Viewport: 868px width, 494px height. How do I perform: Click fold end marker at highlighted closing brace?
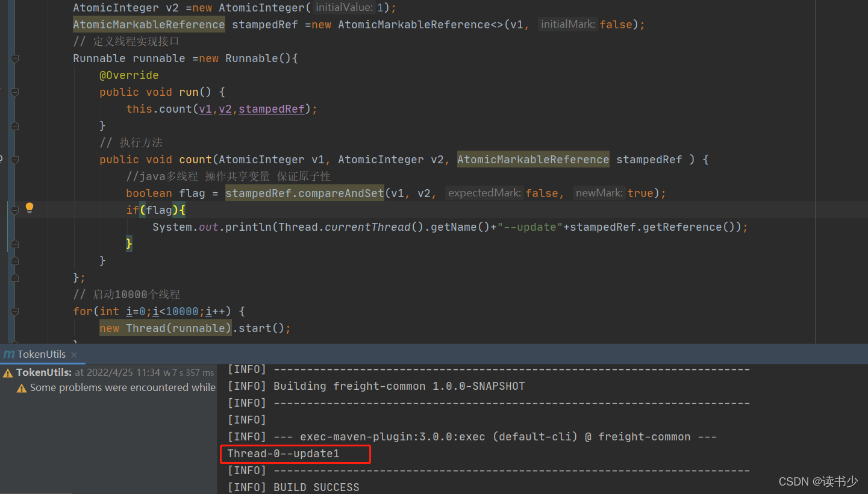pyautogui.click(x=14, y=244)
